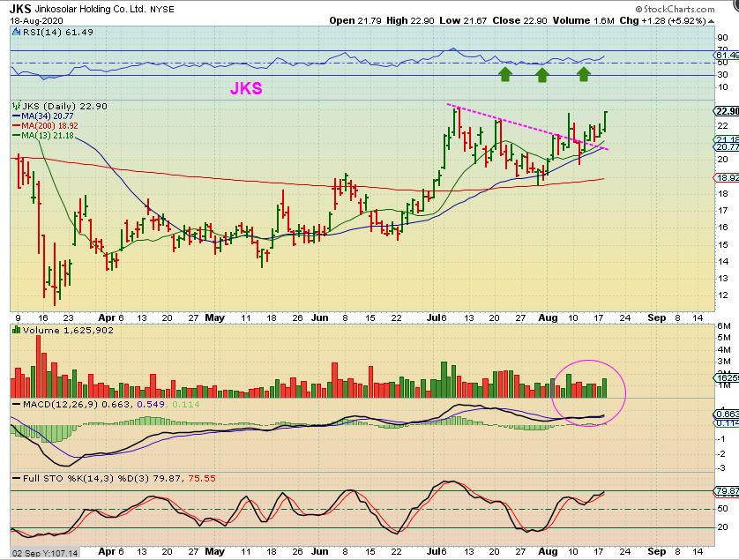Screen dimensions: 739x560
Task: Click the 79.87 stochastic tag on right axis
Action: pyautogui.click(x=727, y=491)
